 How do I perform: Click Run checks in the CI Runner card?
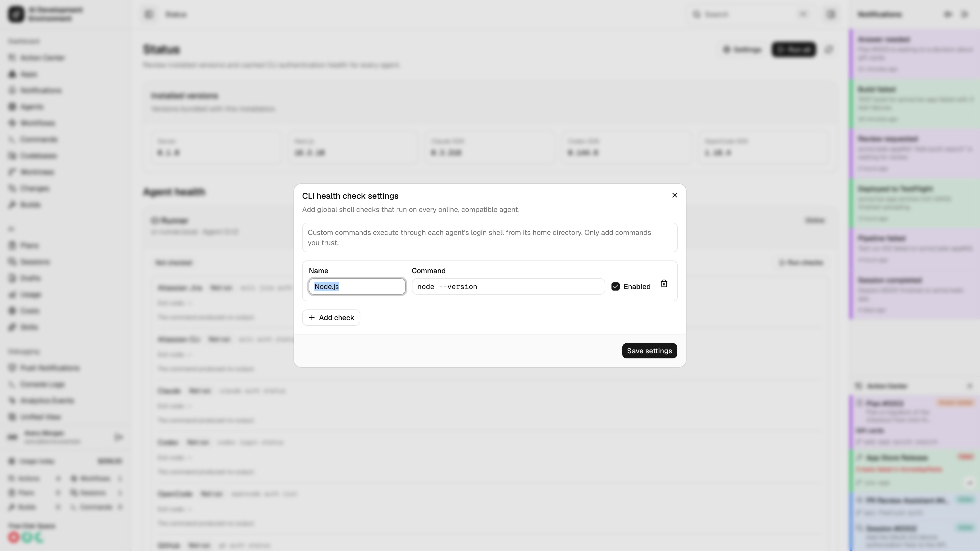801,262
